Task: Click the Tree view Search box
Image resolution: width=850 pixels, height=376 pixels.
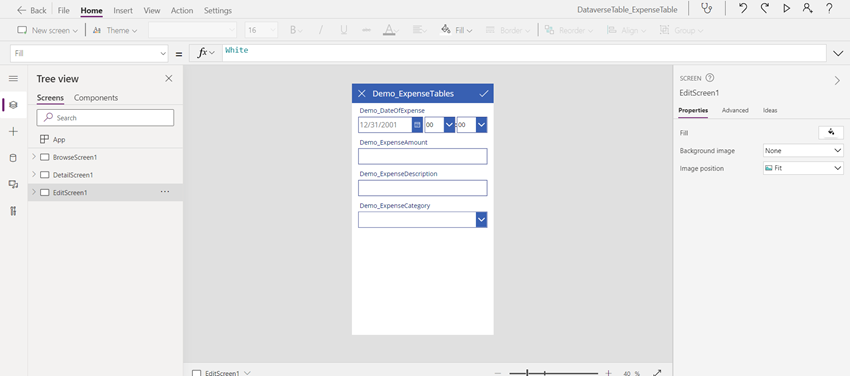Action: 105,118
